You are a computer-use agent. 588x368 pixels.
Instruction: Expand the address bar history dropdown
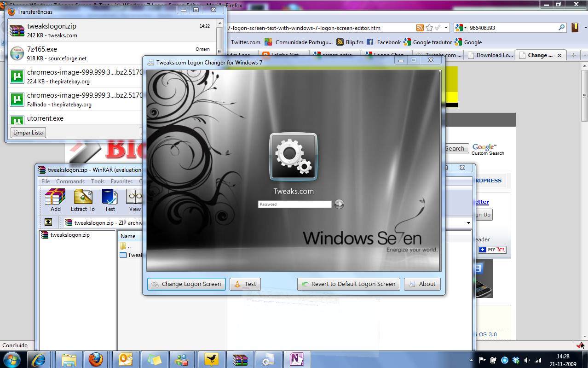pyautogui.click(x=446, y=28)
